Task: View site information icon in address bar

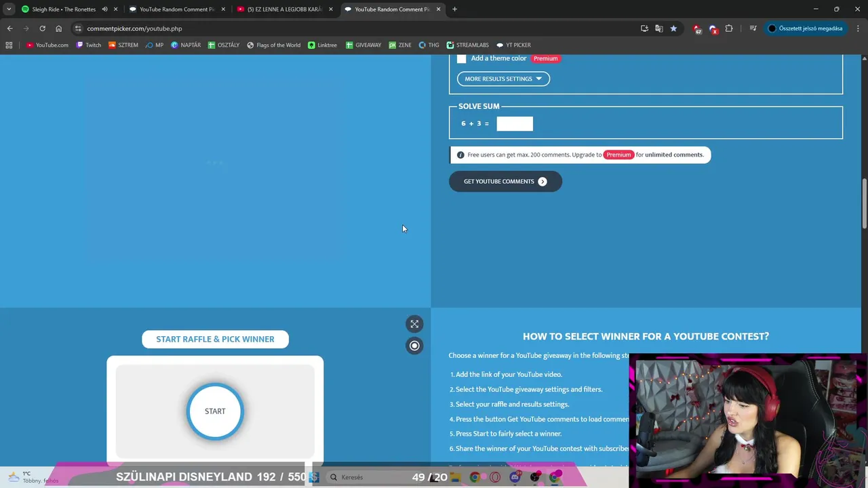Action: tap(78, 28)
